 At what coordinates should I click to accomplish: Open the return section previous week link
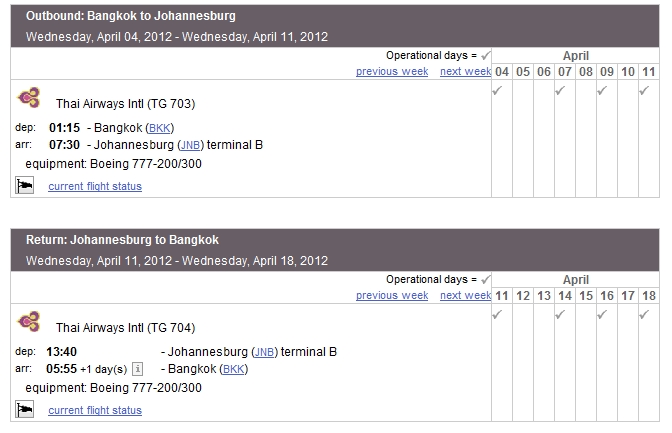392,295
